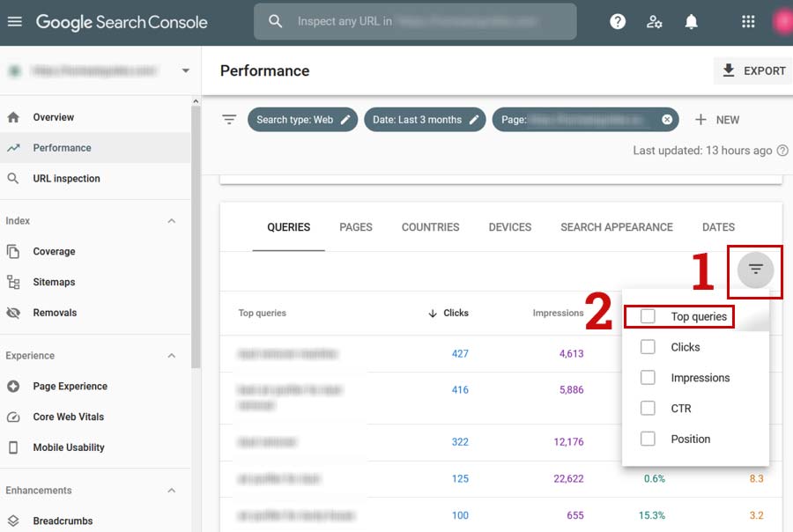Click the URL inspect search field
This screenshot has width=793, height=532.
pos(415,22)
